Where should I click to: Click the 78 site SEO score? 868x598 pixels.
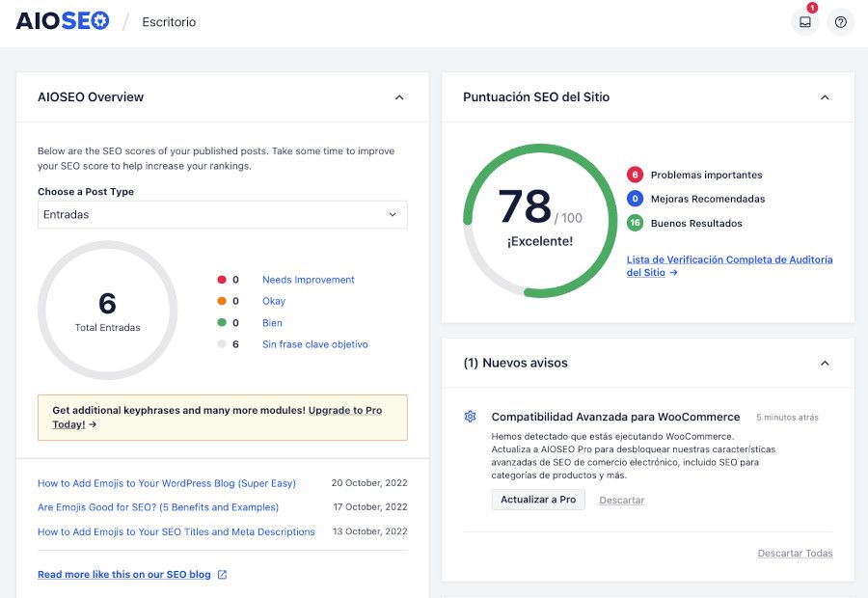525,206
